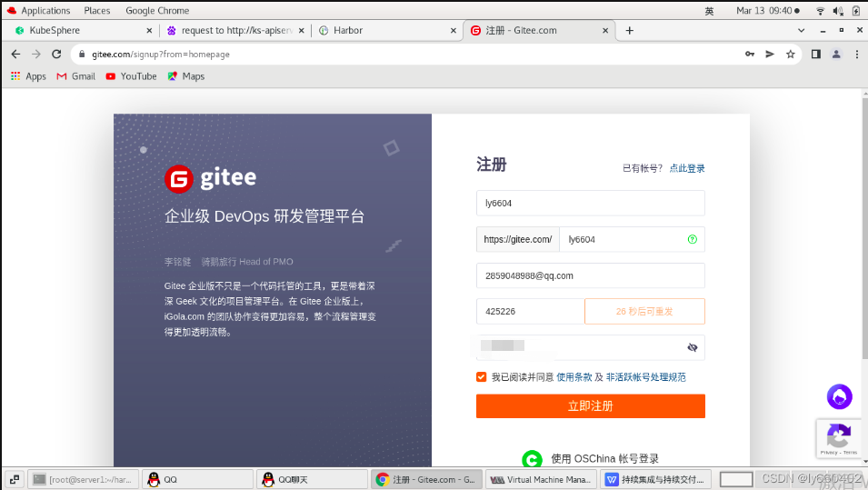Image resolution: width=868 pixels, height=490 pixels.
Task: Click show desktop icon in taskbar
Action: [x=15, y=479]
